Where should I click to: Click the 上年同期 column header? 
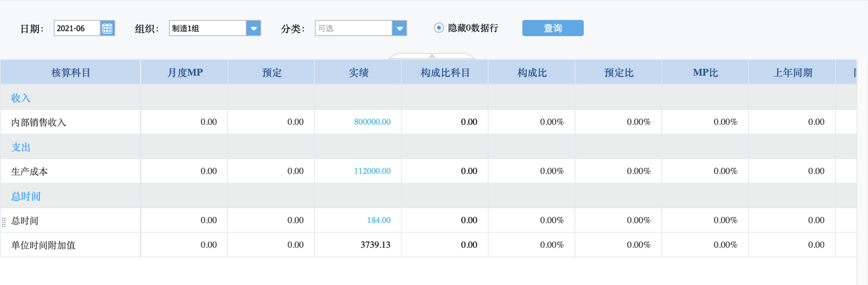coord(792,73)
